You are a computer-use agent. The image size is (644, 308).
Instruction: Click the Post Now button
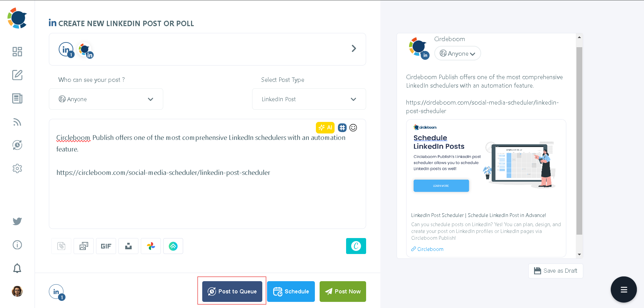click(342, 291)
